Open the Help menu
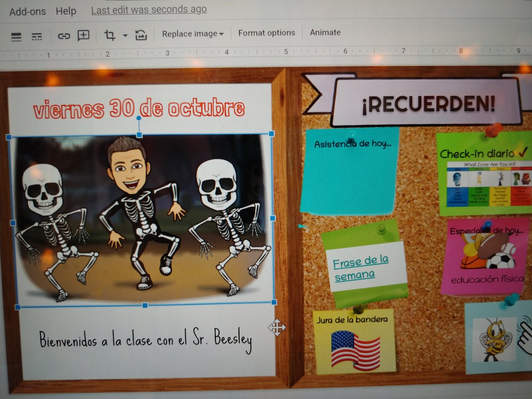This screenshot has height=399, width=532. click(66, 11)
